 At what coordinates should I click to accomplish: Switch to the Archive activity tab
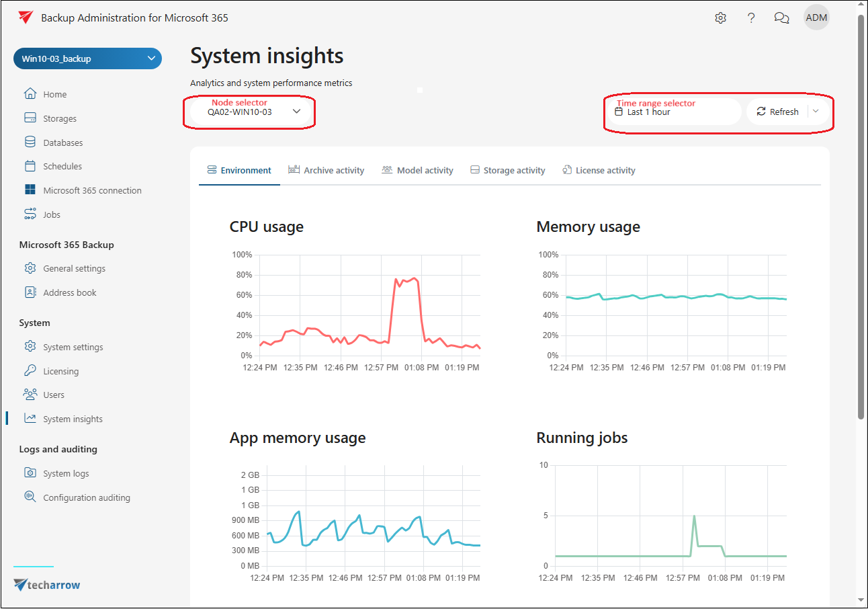[x=327, y=171]
